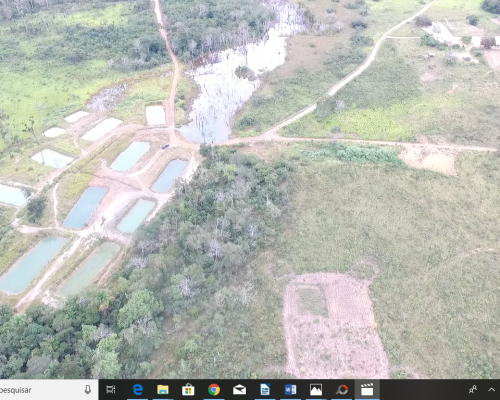Open the Mail envelope app
This screenshot has width=500, height=400.
tap(239, 389)
